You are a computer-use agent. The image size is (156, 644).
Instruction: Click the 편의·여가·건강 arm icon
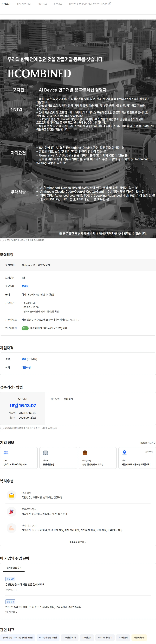tap(12, 528)
